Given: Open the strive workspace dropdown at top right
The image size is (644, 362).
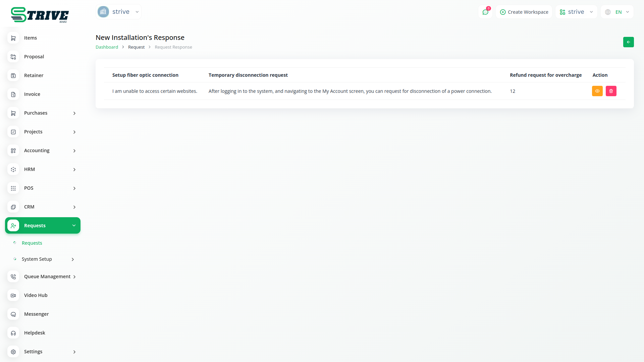Looking at the screenshot, I should [576, 12].
